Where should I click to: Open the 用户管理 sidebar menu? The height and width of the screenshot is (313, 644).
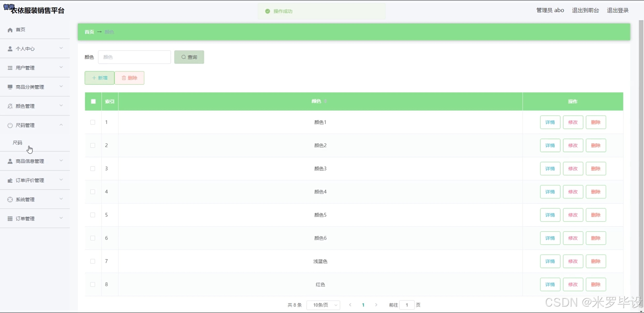pos(35,68)
